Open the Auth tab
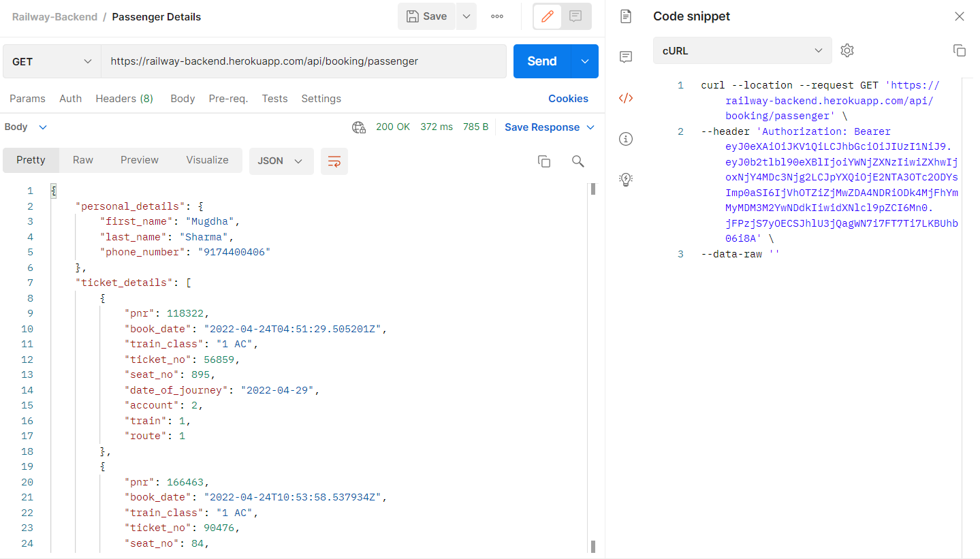Image resolution: width=980 pixels, height=559 pixels. coord(70,99)
